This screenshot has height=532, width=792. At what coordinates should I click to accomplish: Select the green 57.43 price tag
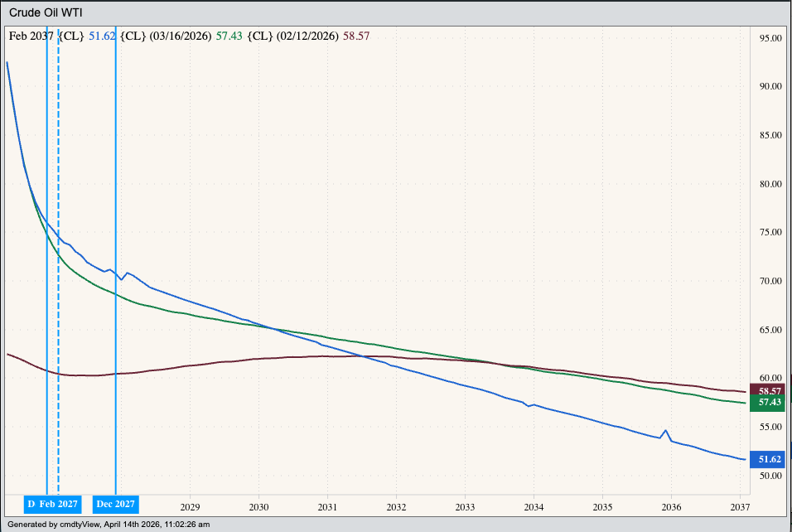point(770,402)
